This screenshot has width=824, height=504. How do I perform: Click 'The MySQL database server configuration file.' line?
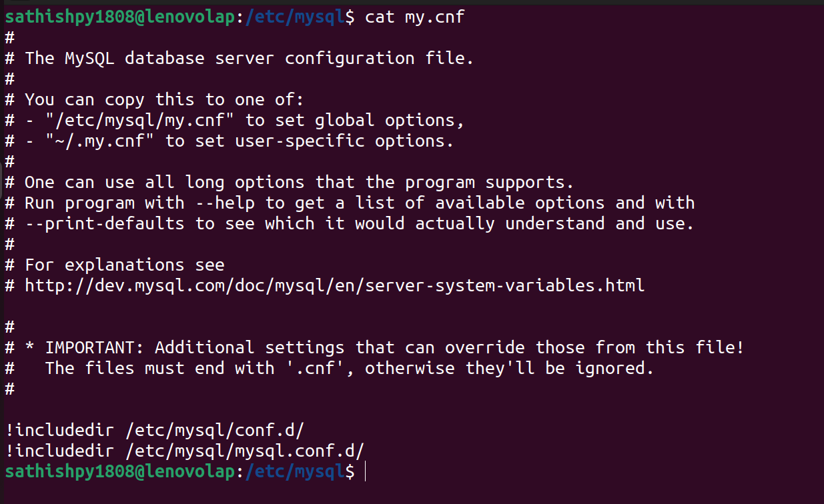coord(249,58)
